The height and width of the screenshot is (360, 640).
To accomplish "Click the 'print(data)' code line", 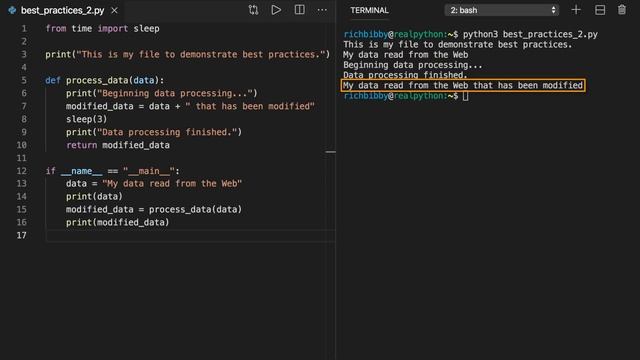I will click(94, 197).
